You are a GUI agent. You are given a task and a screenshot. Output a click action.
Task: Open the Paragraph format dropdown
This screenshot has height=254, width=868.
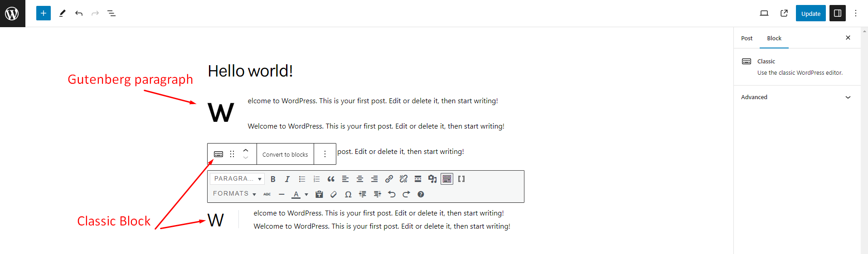[238, 179]
